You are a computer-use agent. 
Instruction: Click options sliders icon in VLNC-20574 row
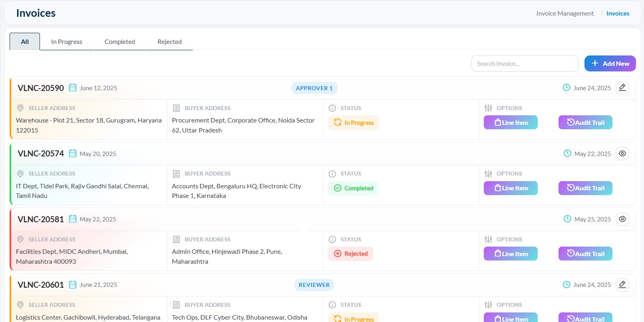point(488,174)
